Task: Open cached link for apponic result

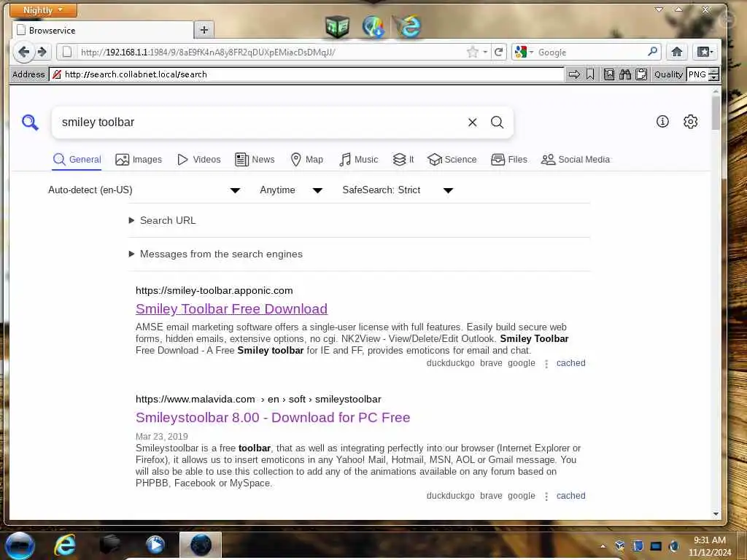Action: click(x=570, y=363)
